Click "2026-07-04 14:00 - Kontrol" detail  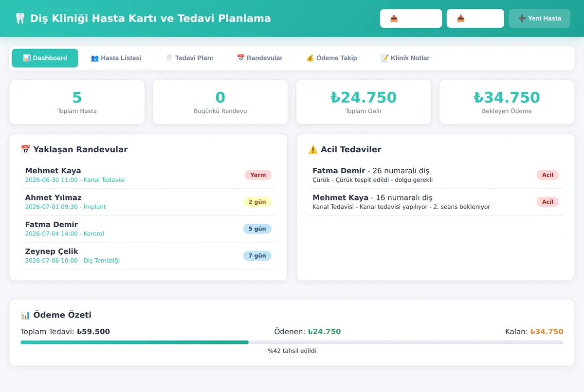[x=65, y=233]
